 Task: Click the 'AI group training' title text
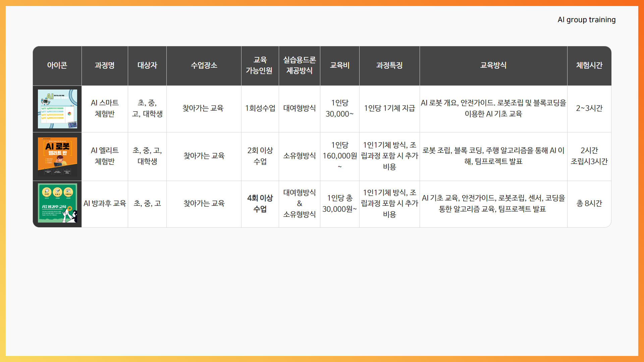pos(587,20)
